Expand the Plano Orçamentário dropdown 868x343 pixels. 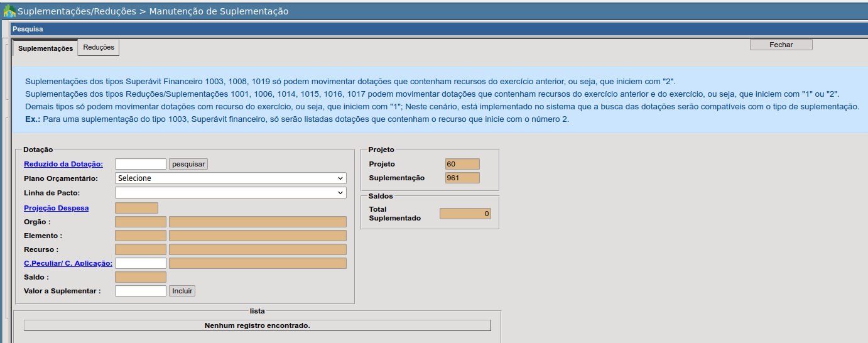[x=231, y=178]
